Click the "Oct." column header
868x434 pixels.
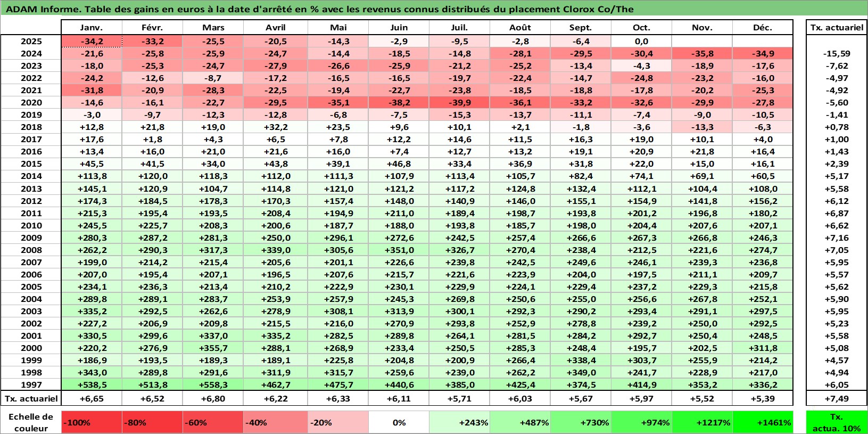641,28
